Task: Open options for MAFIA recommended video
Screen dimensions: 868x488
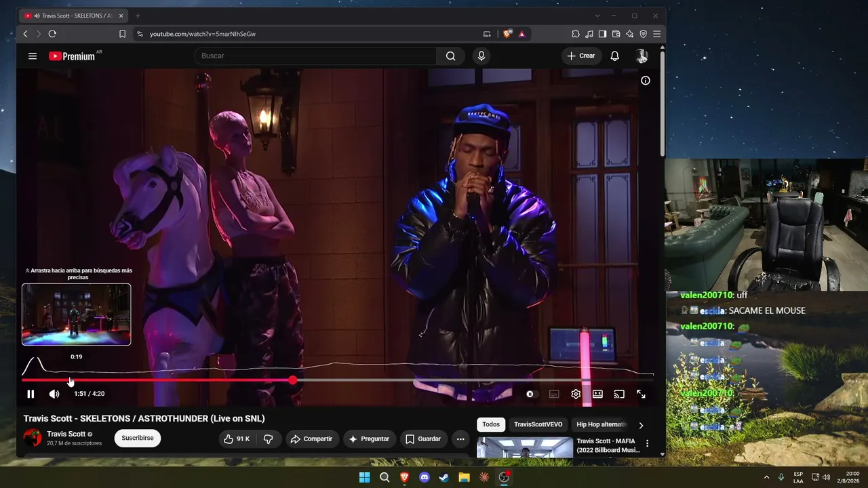Action: click(x=647, y=444)
